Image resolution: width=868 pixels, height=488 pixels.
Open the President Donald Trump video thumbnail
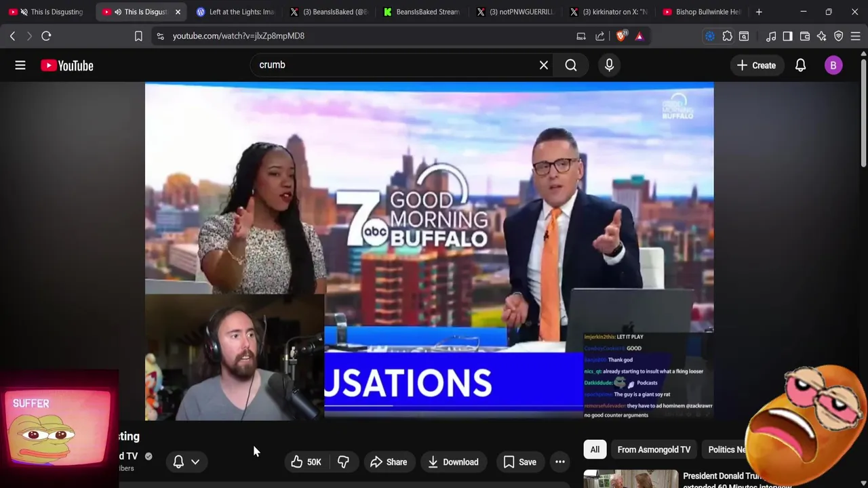[x=631, y=479]
